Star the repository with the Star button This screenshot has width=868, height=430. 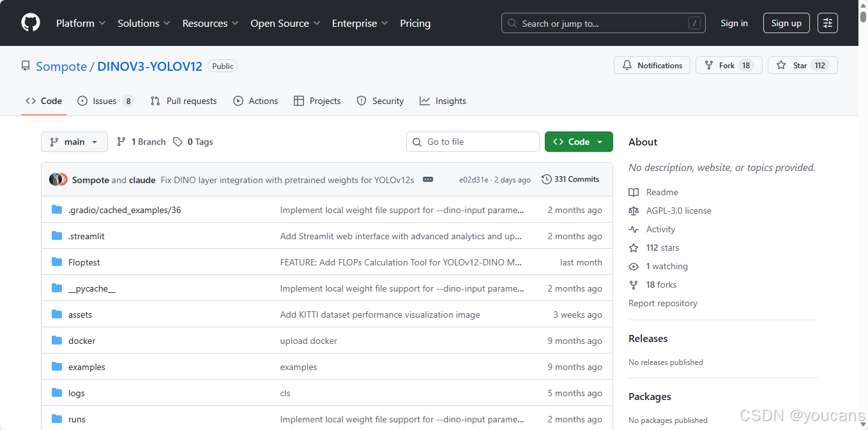pos(802,65)
